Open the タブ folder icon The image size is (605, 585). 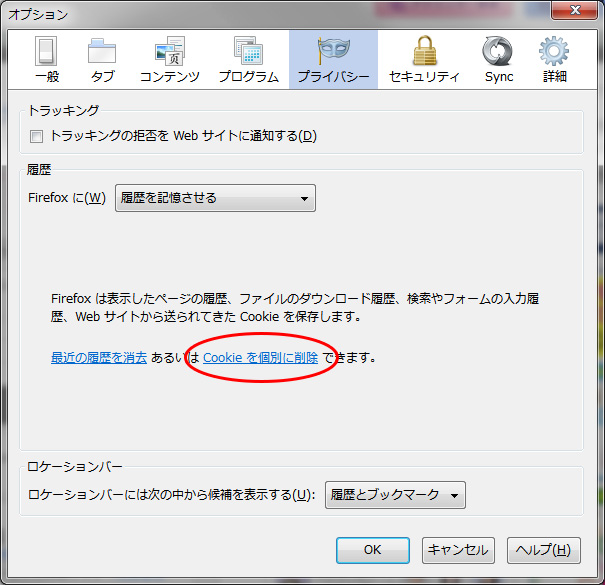[x=102, y=51]
